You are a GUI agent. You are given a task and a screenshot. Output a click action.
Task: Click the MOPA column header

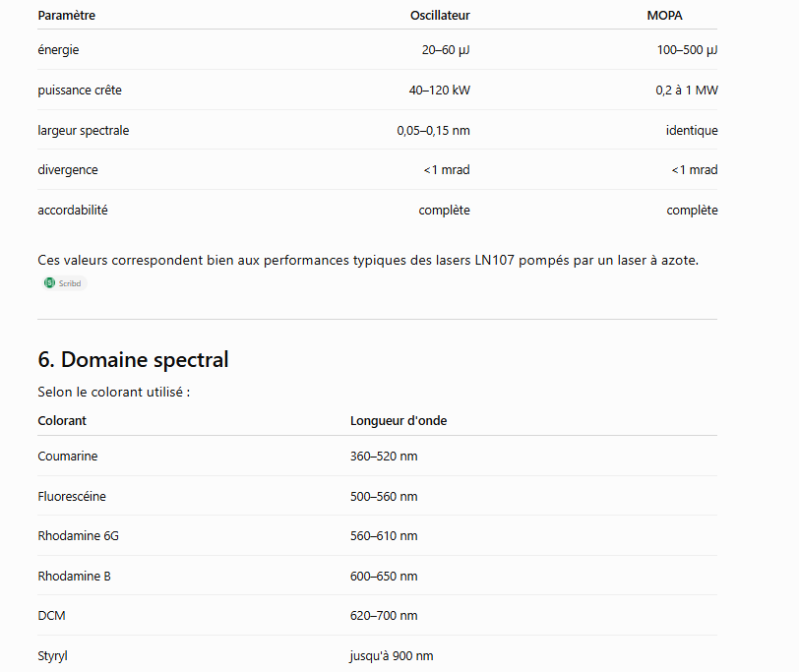[x=664, y=16]
